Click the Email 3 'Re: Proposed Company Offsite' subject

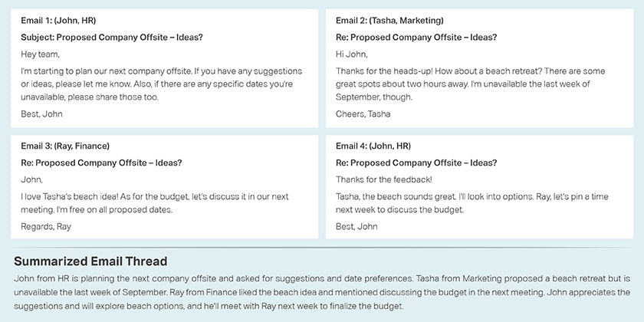(101, 163)
